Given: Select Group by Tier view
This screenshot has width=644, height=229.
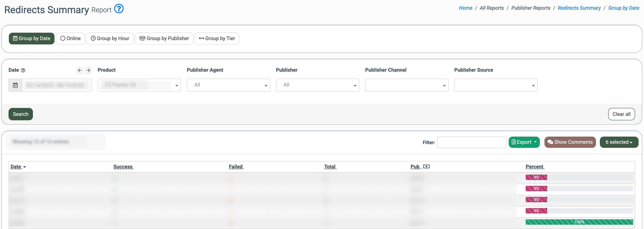Looking at the screenshot, I should coord(217,39).
